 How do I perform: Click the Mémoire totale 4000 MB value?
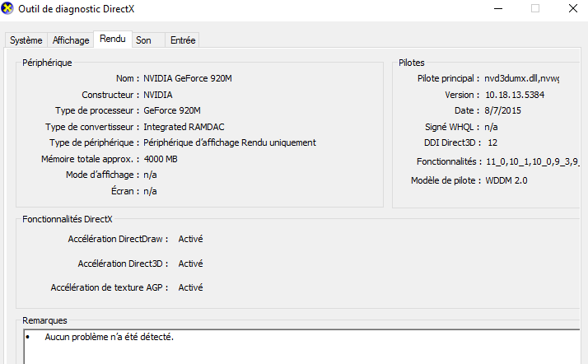pos(161,159)
